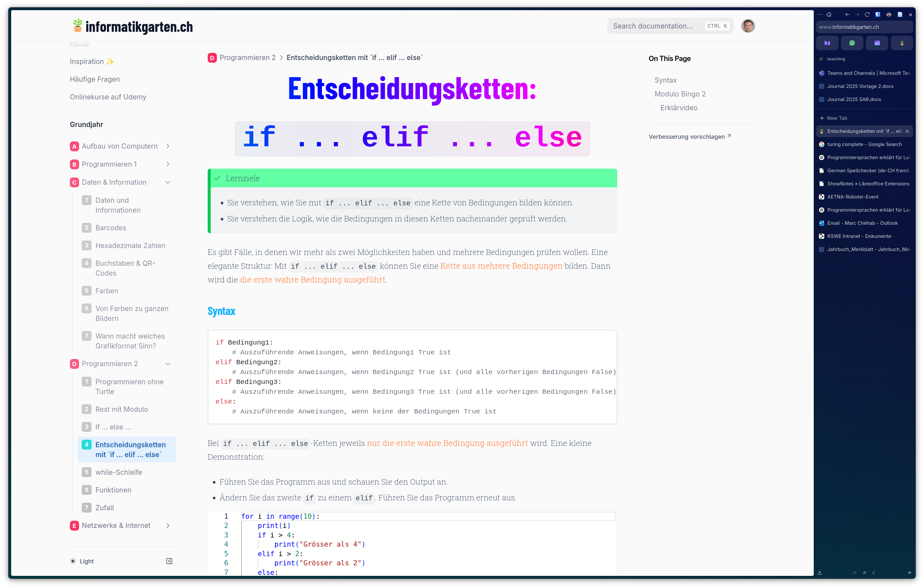Open the while-Schleife sidebar page
Viewport: 924px width, 588px height.
[118, 472]
